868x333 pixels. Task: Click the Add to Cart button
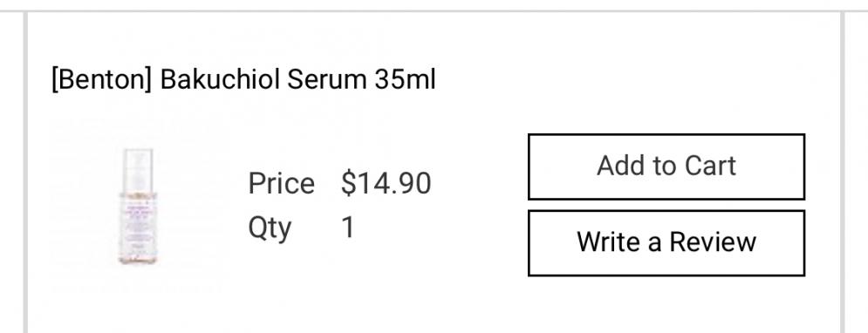[x=666, y=166]
